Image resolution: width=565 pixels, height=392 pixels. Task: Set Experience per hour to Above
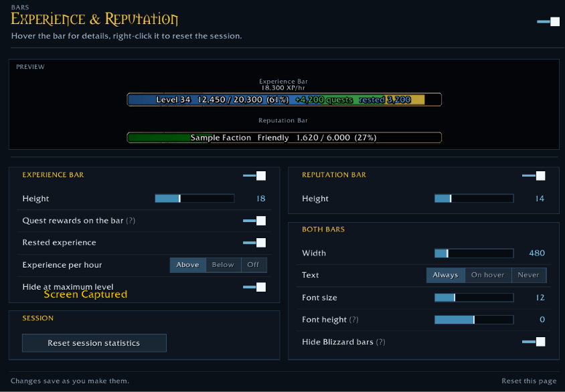187,265
